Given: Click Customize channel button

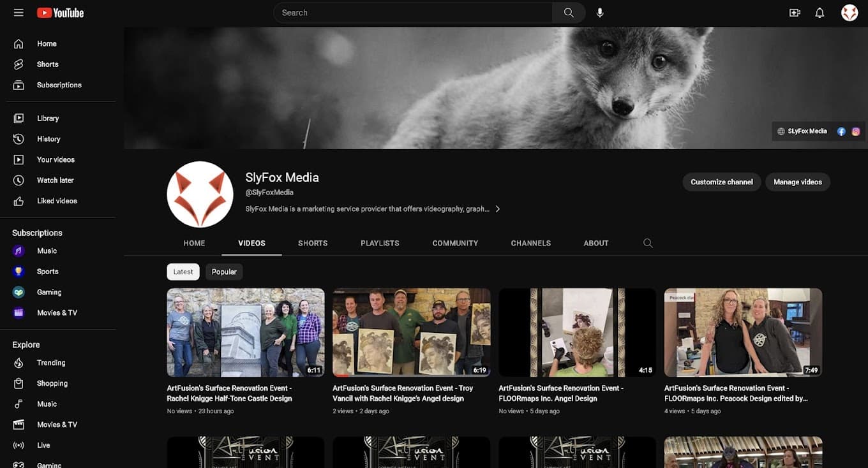Looking at the screenshot, I should tap(722, 182).
